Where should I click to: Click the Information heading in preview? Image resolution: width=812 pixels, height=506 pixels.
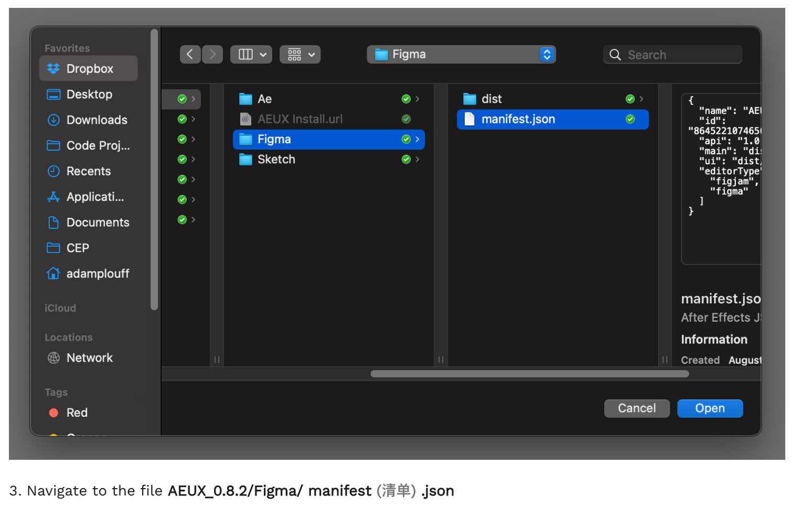(x=714, y=340)
